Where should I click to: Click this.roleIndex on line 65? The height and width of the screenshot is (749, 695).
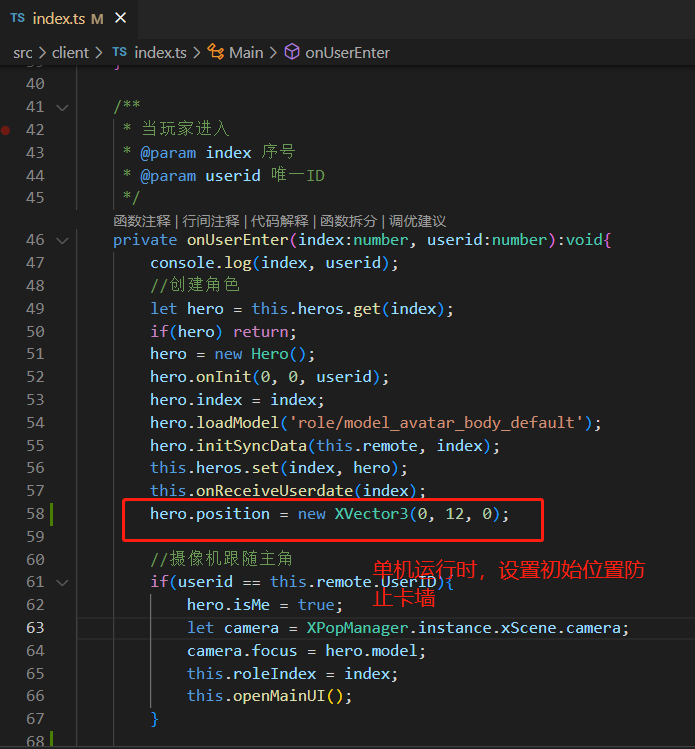[251, 674]
